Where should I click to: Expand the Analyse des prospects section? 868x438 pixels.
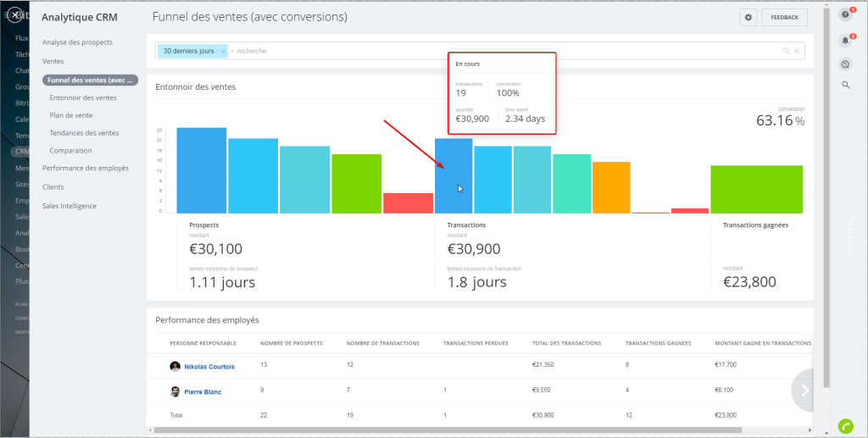pos(77,42)
